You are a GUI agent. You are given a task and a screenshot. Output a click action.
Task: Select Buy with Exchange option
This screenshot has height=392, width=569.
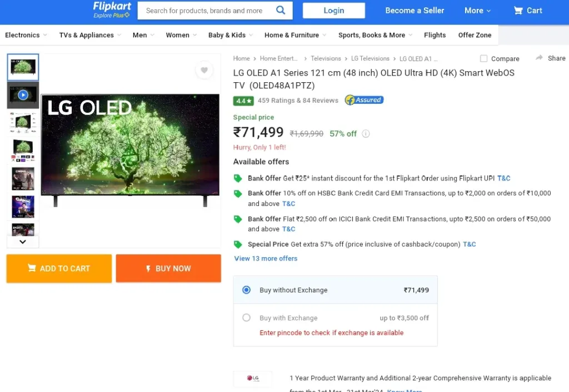(x=246, y=318)
